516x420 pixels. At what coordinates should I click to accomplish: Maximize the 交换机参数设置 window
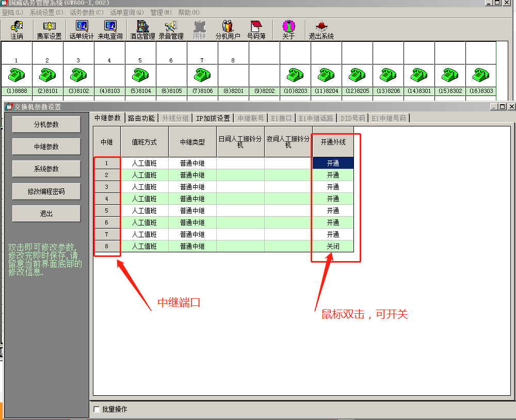[503, 106]
